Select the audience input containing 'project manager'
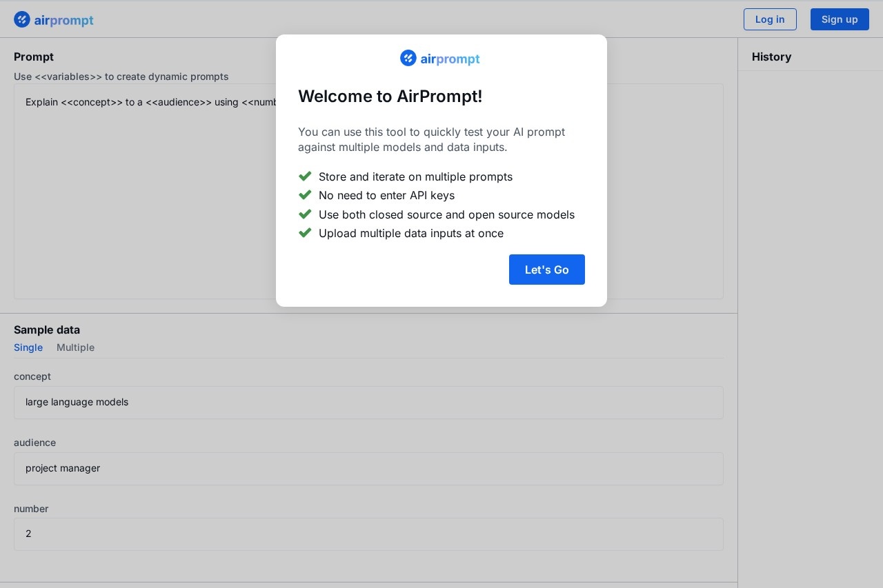This screenshot has width=883, height=588. click(368, 469)
